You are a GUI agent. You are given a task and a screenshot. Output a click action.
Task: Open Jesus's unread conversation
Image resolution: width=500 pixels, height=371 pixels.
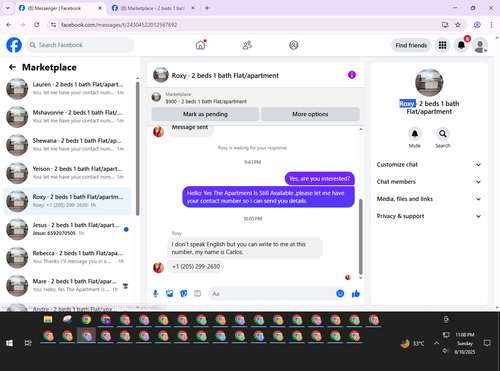[x=67, y=229]
